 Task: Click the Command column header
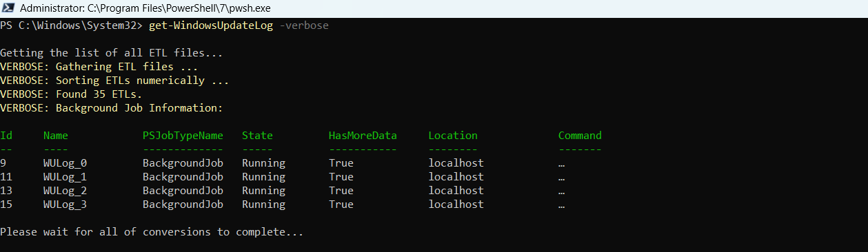pyautogui.click(x=580, y=136)
